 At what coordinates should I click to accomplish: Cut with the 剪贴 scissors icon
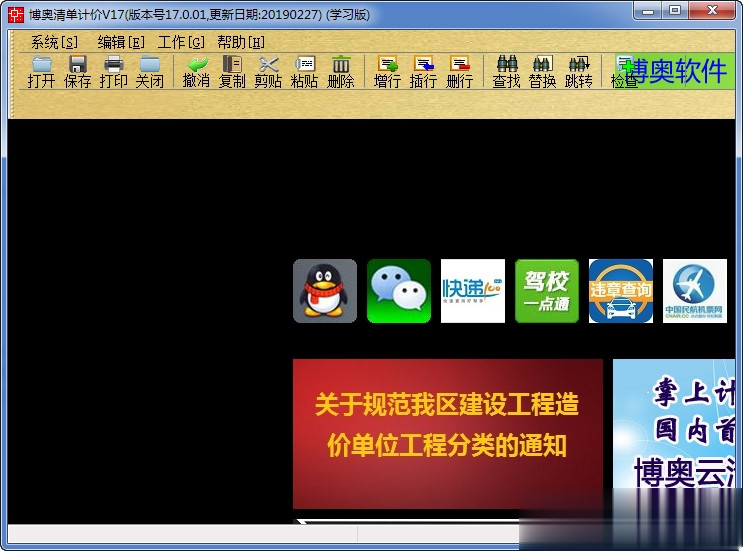tap(268, 72)
